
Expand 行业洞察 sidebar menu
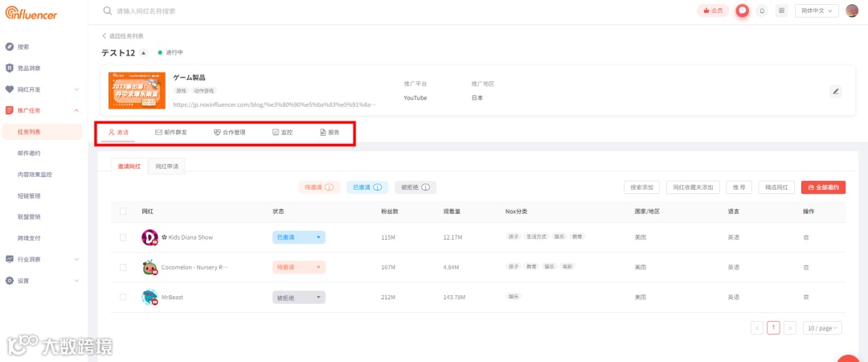click(42, 259)
